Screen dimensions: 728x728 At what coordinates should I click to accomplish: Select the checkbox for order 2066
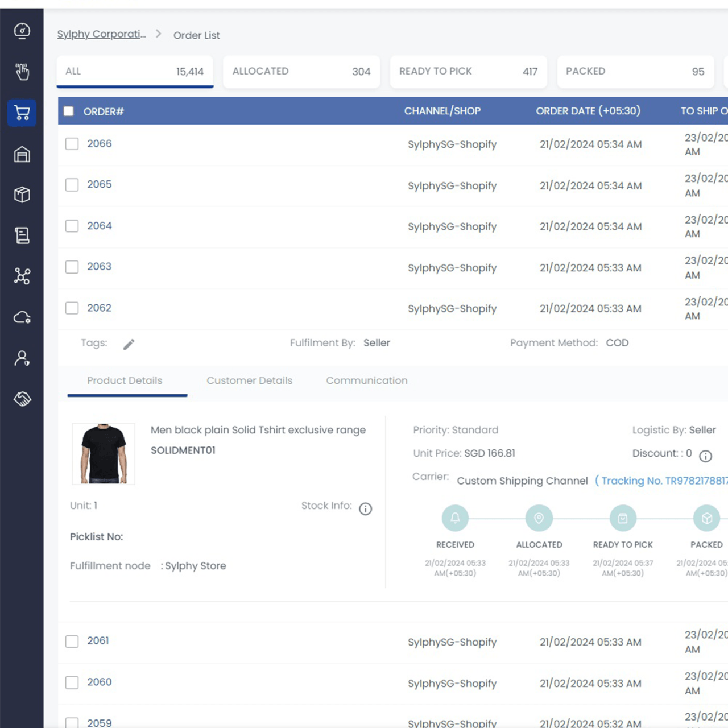click(x=72, y=144)
